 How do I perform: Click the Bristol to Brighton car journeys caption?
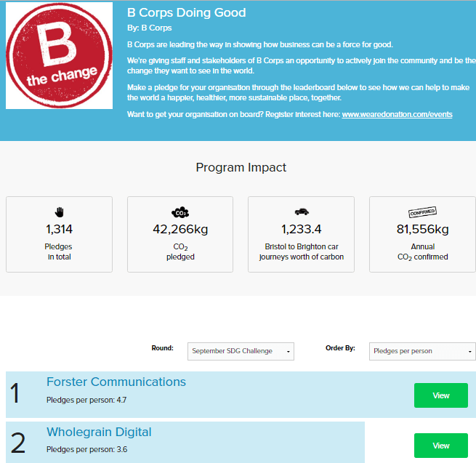point(302,251)
